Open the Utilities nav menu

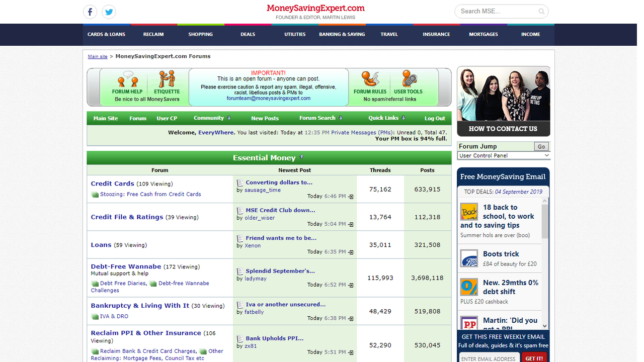click(x=295, y=35)
